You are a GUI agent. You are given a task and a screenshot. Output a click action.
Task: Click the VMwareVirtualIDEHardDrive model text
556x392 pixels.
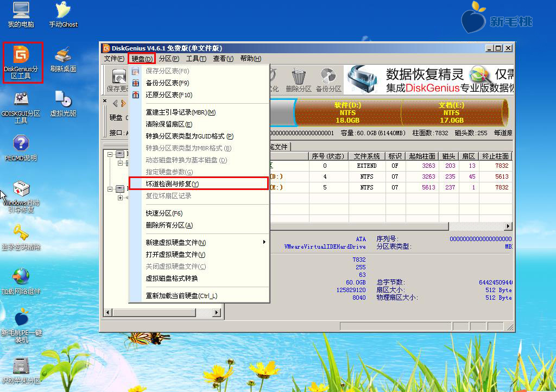(x=325, y=246)
